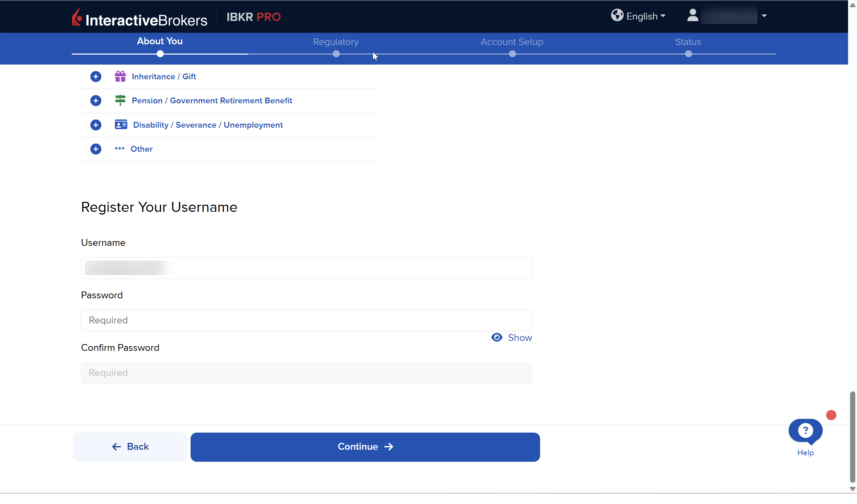Viewport: 857px width, 504px height.
Task: Open the account menu dropdown arrow
Action: coord(764,16)
